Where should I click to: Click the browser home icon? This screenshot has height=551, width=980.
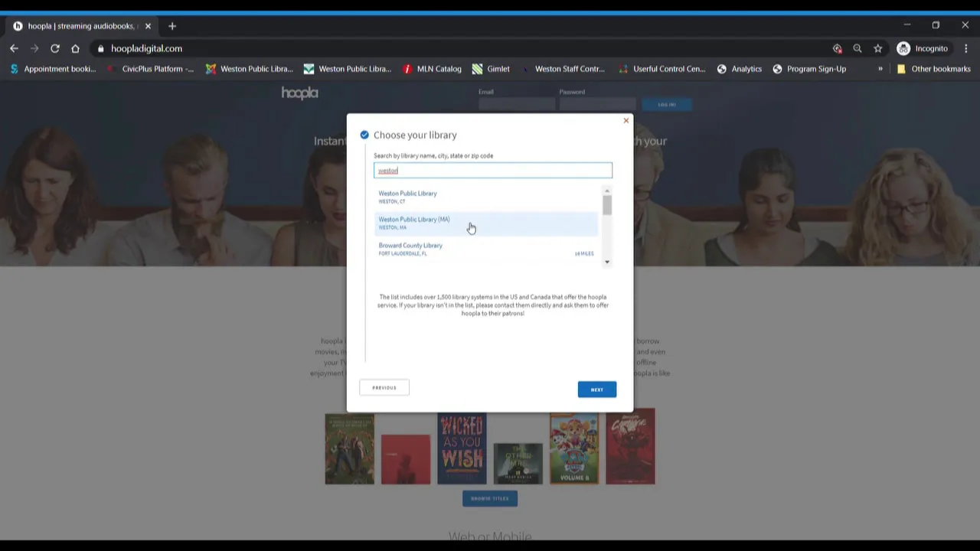(75, 48)
